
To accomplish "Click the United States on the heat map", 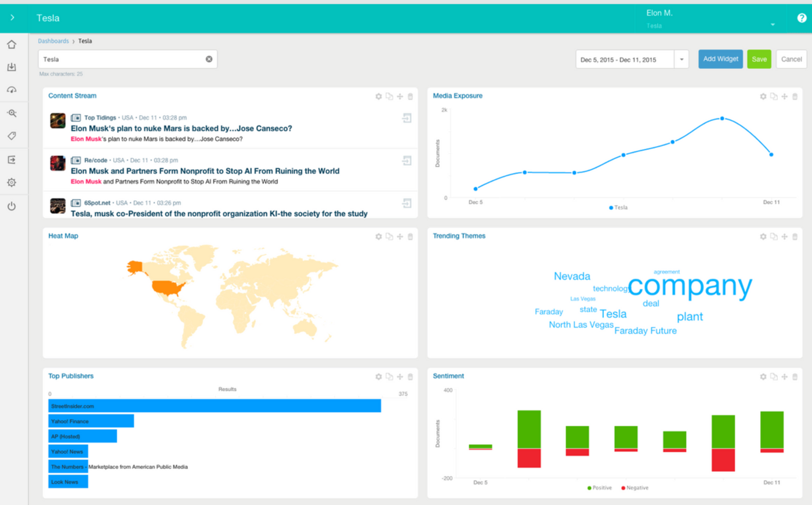I will click(x=168, y=288).
